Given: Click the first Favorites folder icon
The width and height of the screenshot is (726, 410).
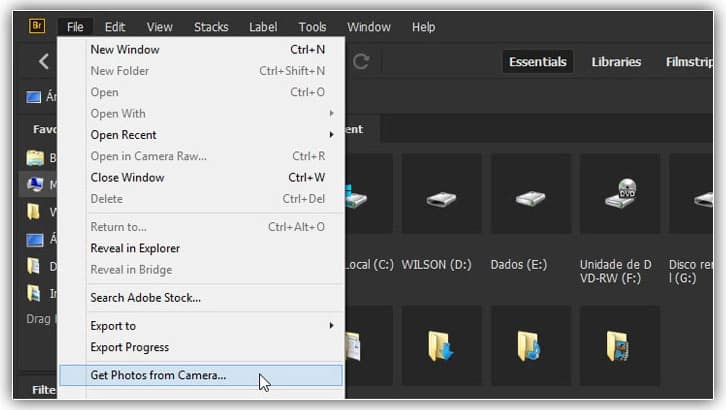Looking at the screenshot, I should coord(35,158).
